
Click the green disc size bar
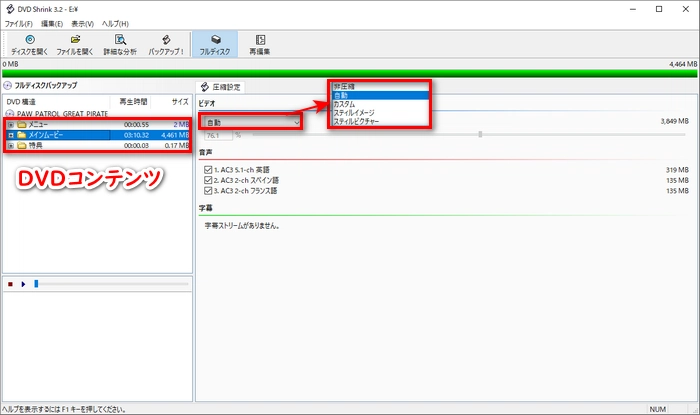point(350,74)
